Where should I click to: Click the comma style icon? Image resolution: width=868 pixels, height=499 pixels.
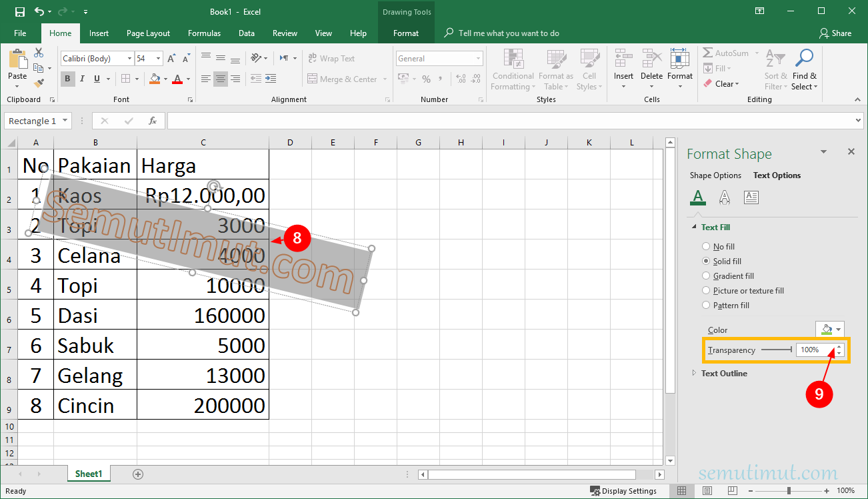[442, 79]
